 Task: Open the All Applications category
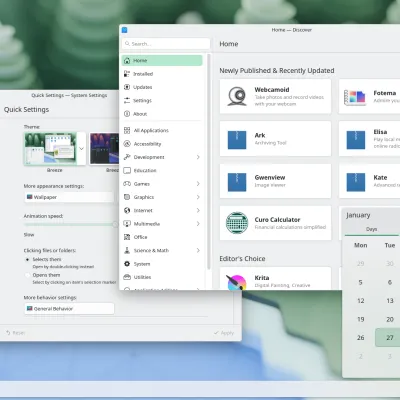pos(162,131)
